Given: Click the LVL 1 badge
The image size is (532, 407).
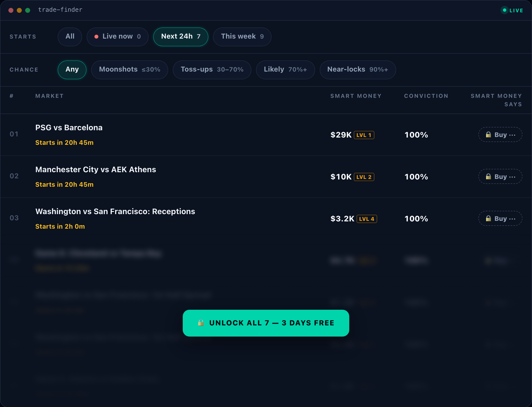Looking at the screenshot, I should pyautogui.click(x=364, y=135).
